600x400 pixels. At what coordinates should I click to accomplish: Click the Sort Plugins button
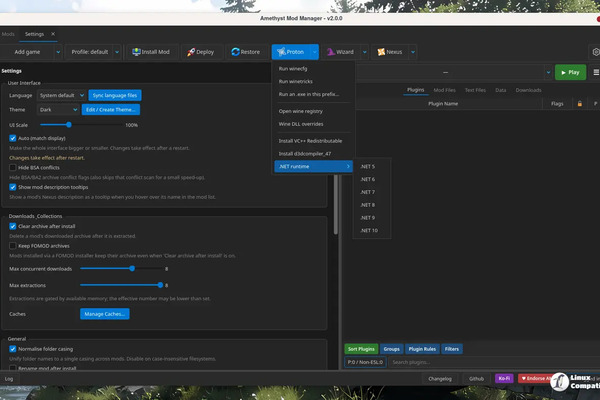coord(361,349)
